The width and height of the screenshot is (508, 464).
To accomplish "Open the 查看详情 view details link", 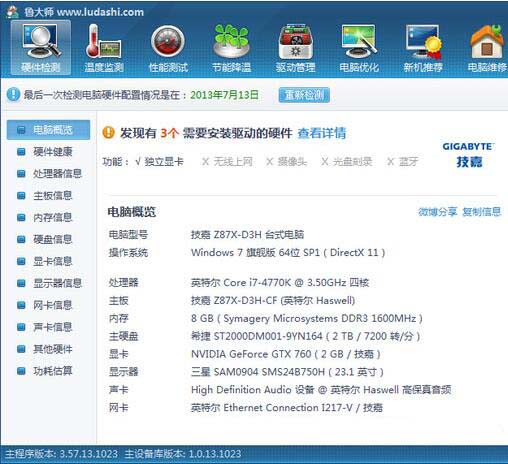I will pos(322,133).
